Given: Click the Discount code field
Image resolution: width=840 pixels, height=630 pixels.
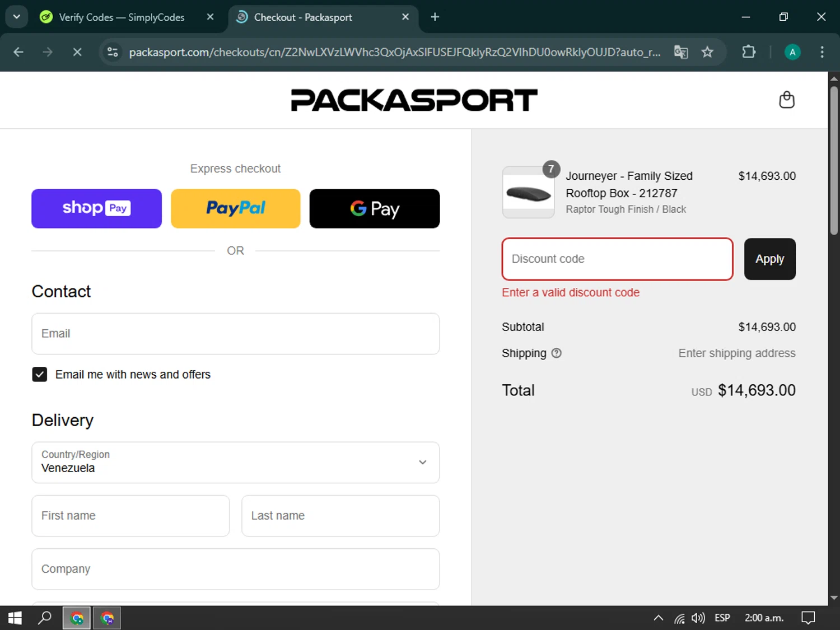Looking at the screenshot, I should pos(617,259).
